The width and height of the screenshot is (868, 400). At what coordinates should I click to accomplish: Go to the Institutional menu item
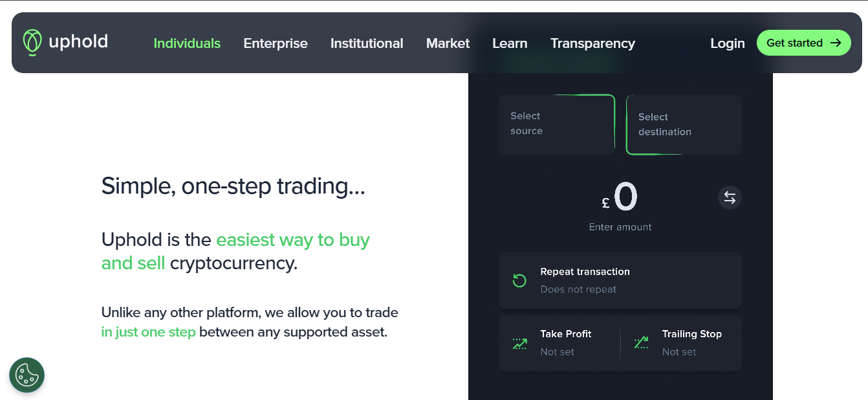pos(367,43)
